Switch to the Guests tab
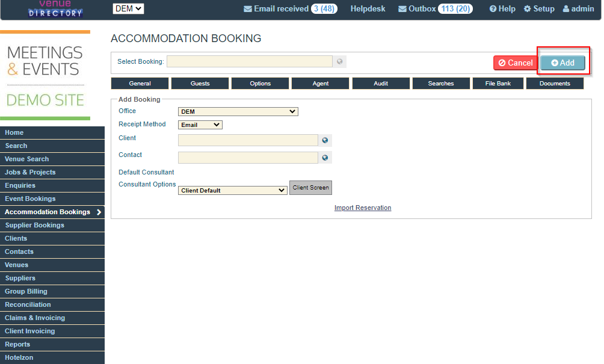 pyautogui.click(x=200, y=83)
